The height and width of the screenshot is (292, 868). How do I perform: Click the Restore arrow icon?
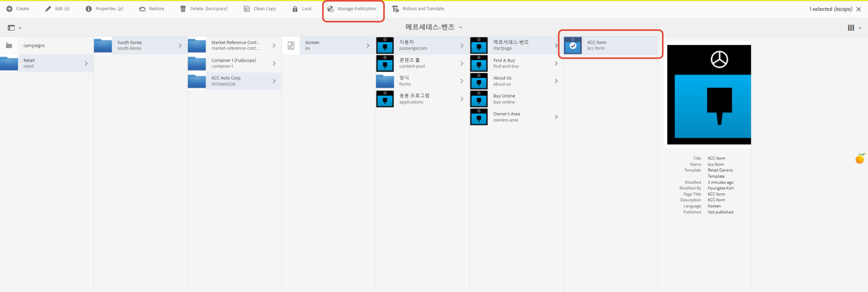[142, 9]
